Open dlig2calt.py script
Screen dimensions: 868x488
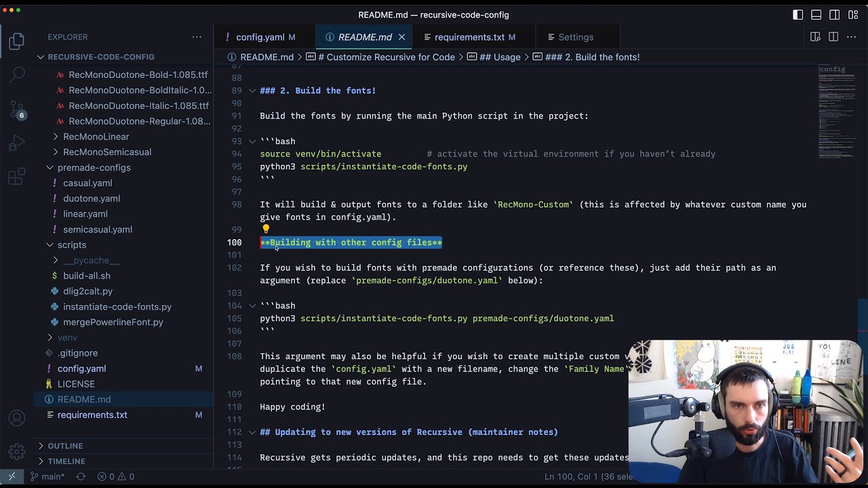[x=87, y=291]
